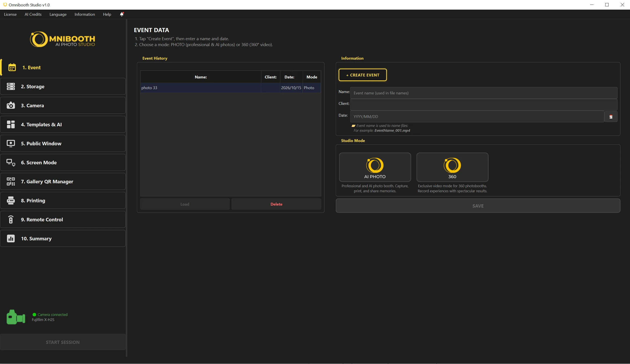The width and height of the screenshot is (630, 364).
Task: Open the Language menu
Action: click(58, 14)
